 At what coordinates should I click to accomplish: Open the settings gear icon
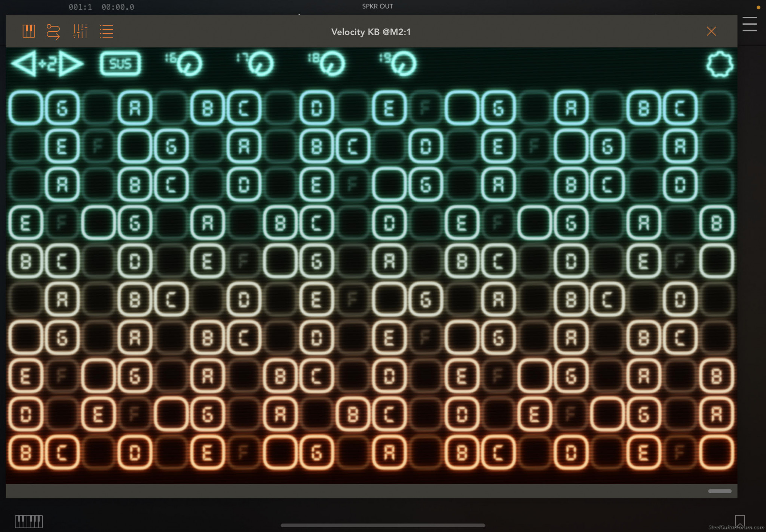[x=720, y=64]
